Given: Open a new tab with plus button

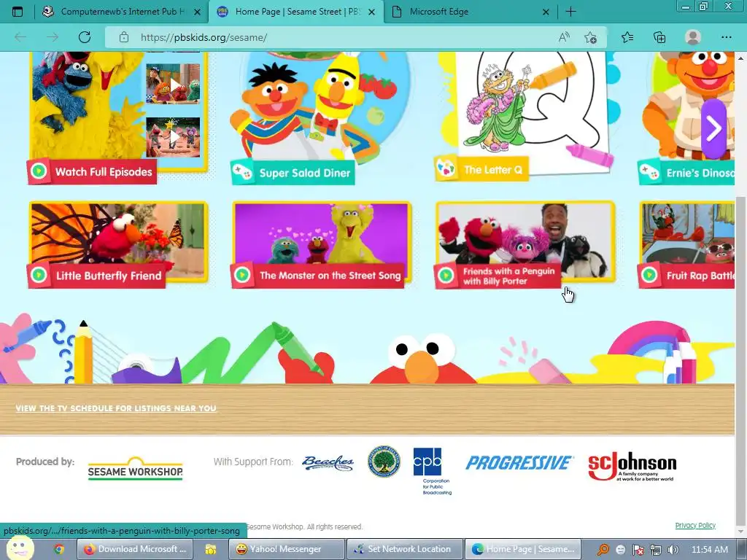Looking at the screenshot, I should coord(570,12).
